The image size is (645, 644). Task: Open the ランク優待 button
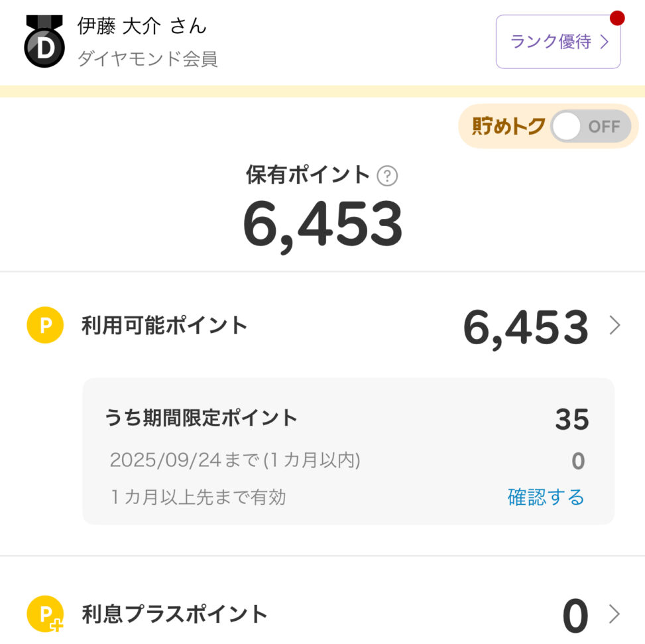click(x=558, y=42)
